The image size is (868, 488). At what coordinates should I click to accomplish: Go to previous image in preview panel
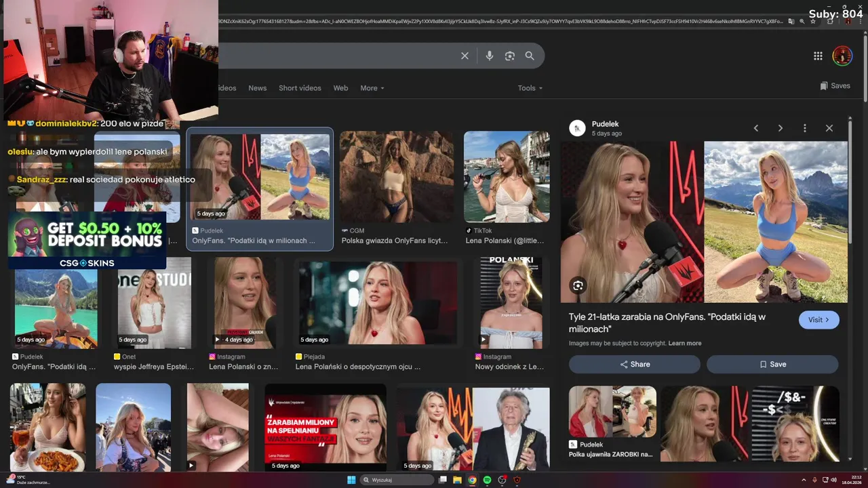(756, 128)
